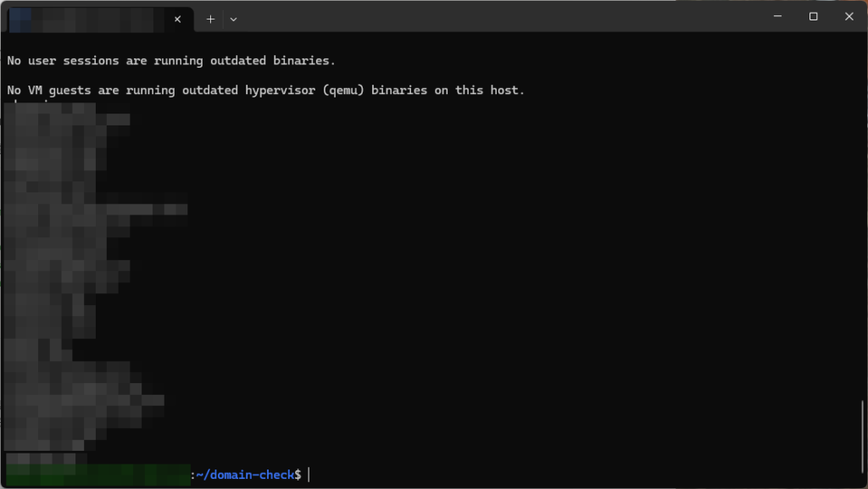Click the dollar sign at the prompt
The width and height of the screenshot is (868, 489).
point(298,475)
